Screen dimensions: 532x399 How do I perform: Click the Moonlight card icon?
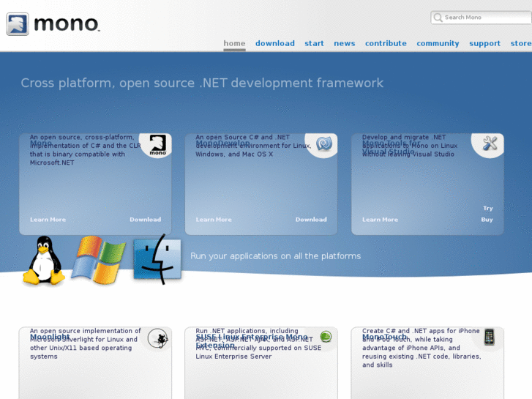coord(157,338)
